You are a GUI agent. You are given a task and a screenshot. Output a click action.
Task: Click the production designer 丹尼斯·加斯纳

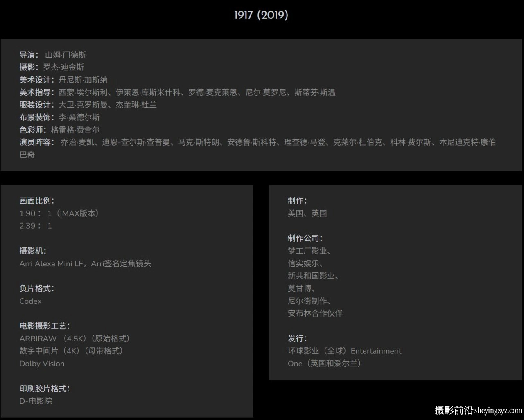83,80
